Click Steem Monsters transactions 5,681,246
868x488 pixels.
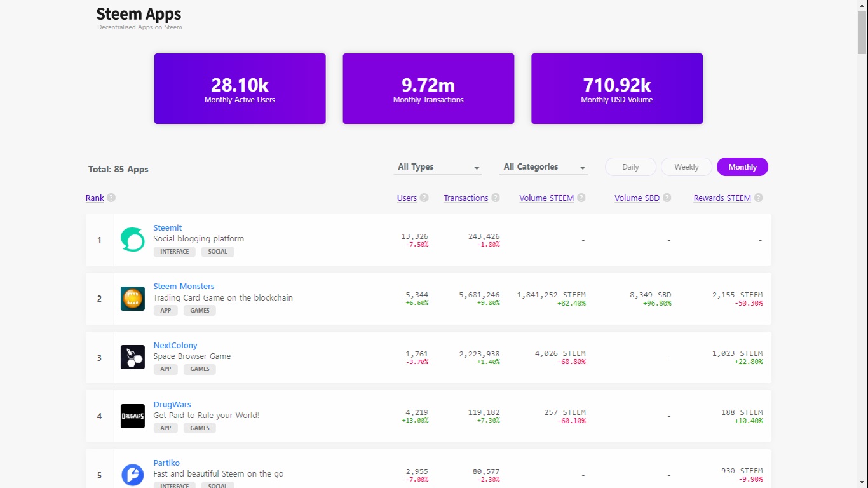480,295
